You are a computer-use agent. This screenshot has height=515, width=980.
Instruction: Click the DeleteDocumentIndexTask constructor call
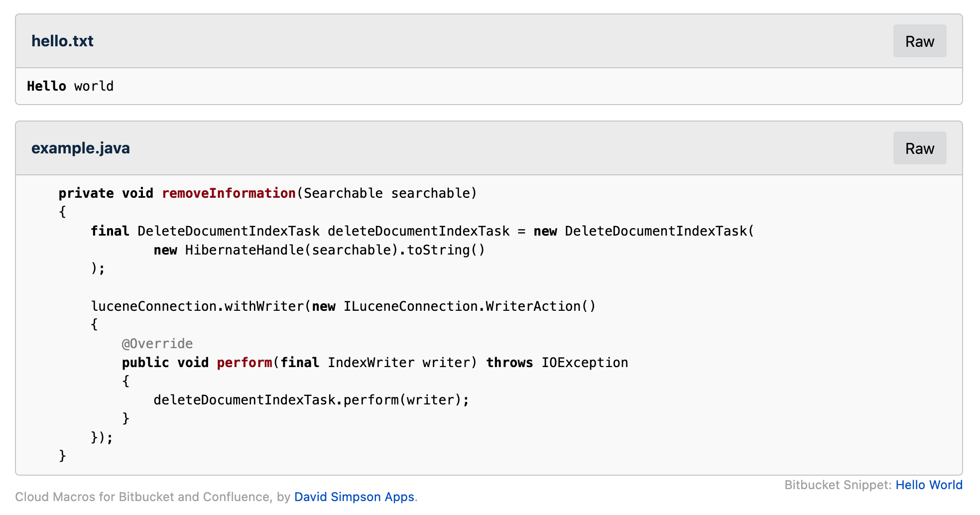click(x=657, y=231)
